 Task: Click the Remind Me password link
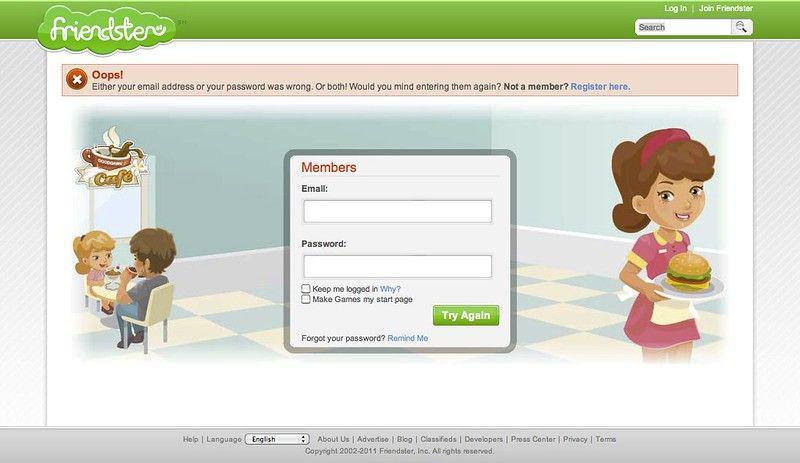pyautogui.click(x=408, y=338)
